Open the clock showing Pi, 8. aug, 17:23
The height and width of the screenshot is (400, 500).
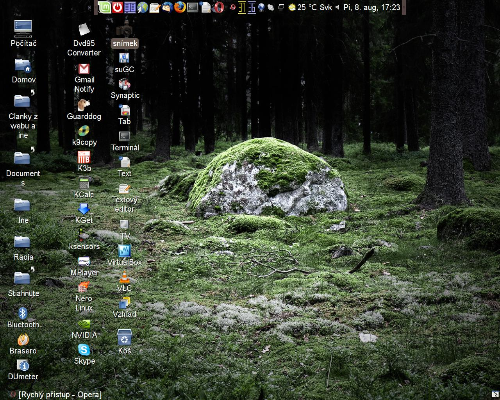coord(372,7)
